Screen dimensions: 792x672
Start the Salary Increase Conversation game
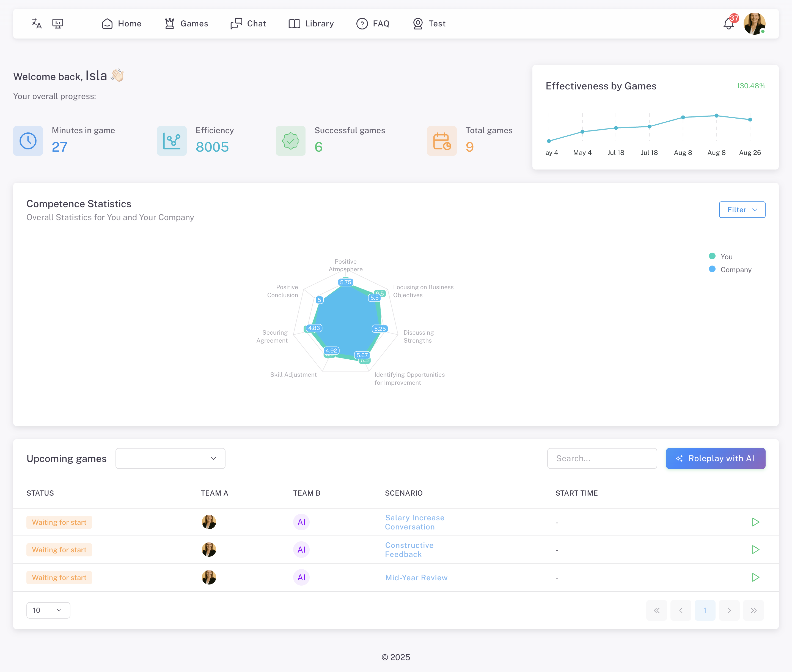[755, 522]
